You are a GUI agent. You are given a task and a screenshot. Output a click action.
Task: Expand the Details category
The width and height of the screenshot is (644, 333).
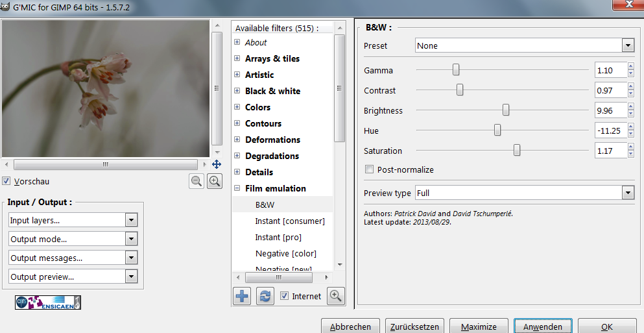pyautogui.click(x=237, y=172)
